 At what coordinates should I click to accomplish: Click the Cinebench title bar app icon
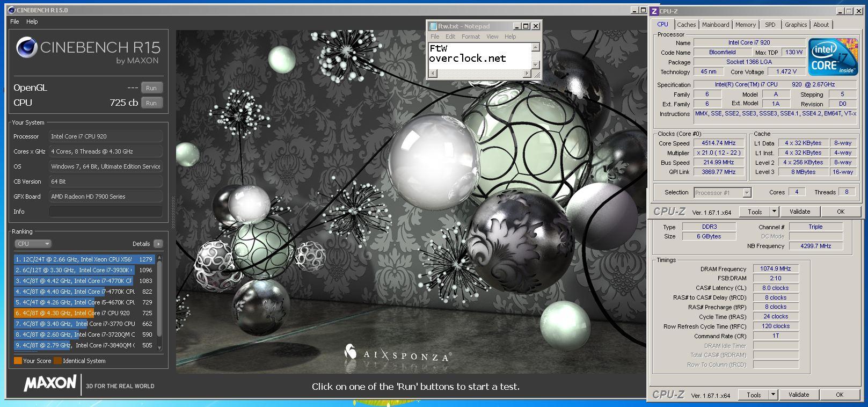(x=11, y=10)
